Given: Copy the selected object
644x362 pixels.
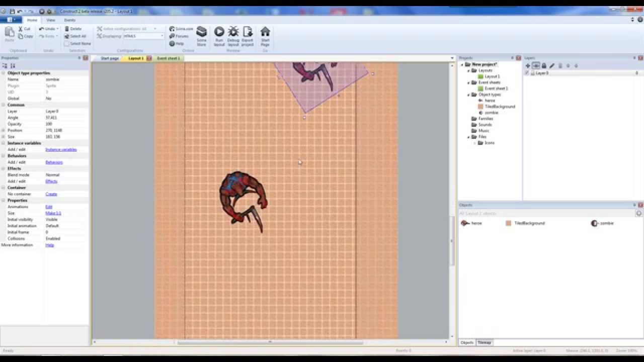Looking at the screenshot, I should pyautogui.click(x=25, y=36).
